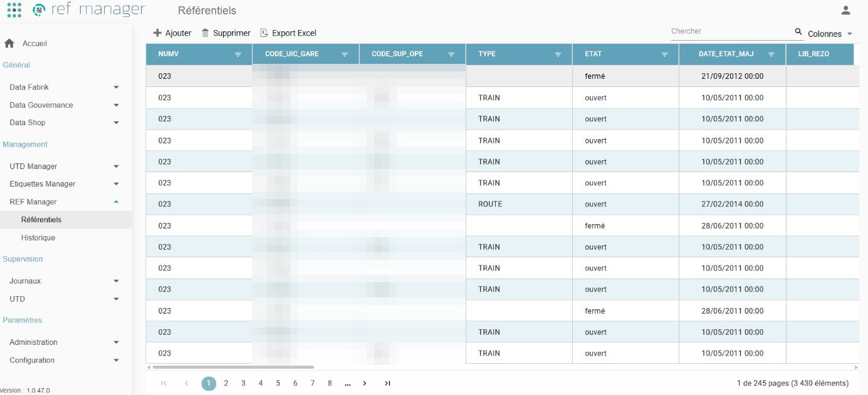
Task: Open the apps grid launcher icon
Action: pos(14,10)
